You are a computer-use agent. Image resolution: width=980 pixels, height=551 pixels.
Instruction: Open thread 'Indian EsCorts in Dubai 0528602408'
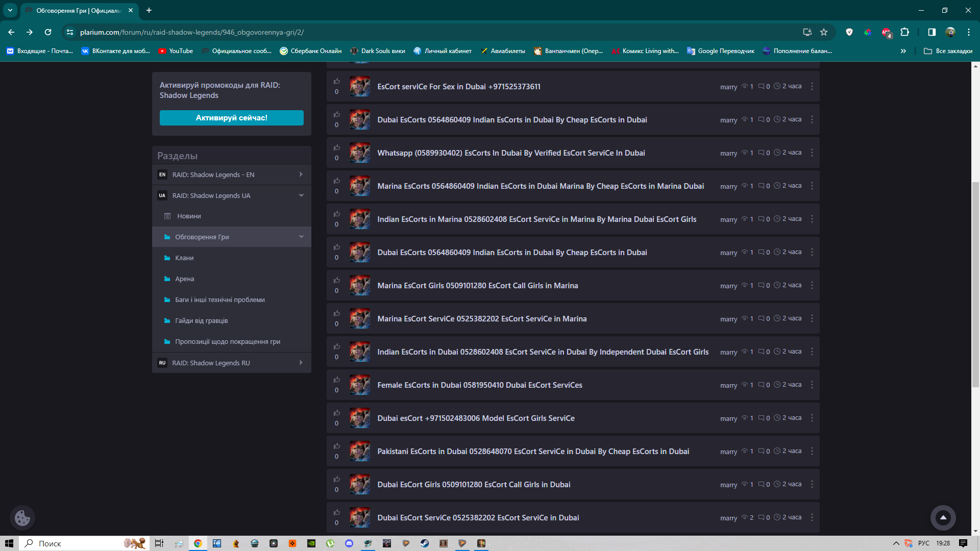543,352
